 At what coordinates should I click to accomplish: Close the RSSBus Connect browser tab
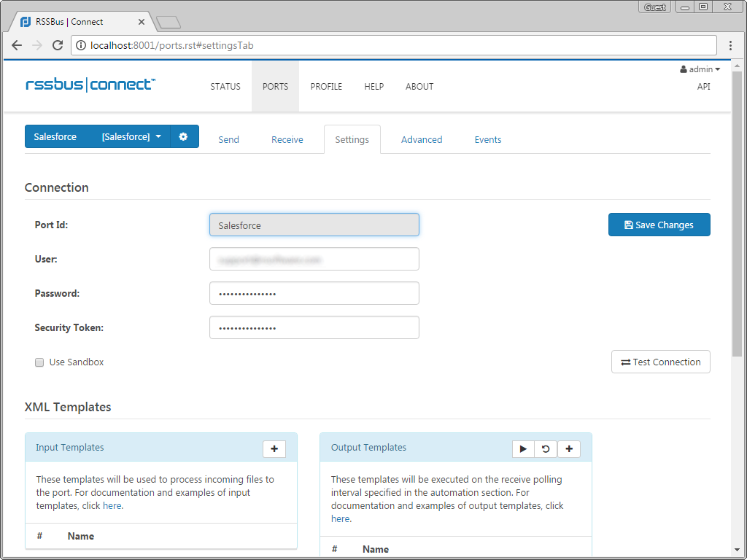[142, 22]
